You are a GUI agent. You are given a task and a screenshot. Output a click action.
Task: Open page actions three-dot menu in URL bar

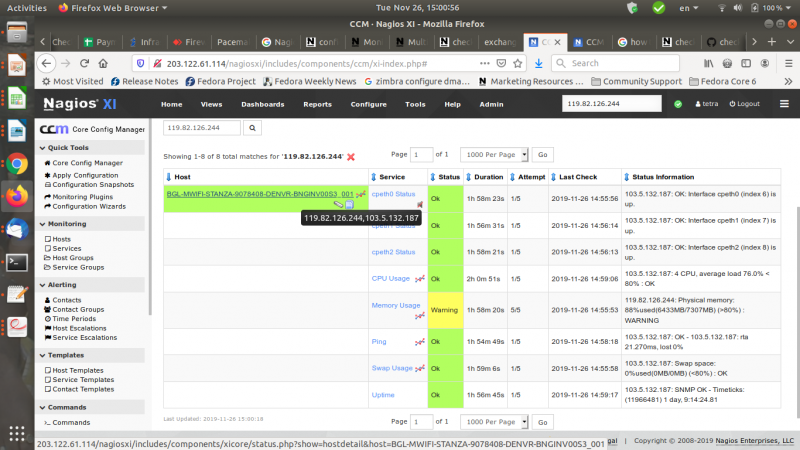pyautogui.click(x=484, y=63)
